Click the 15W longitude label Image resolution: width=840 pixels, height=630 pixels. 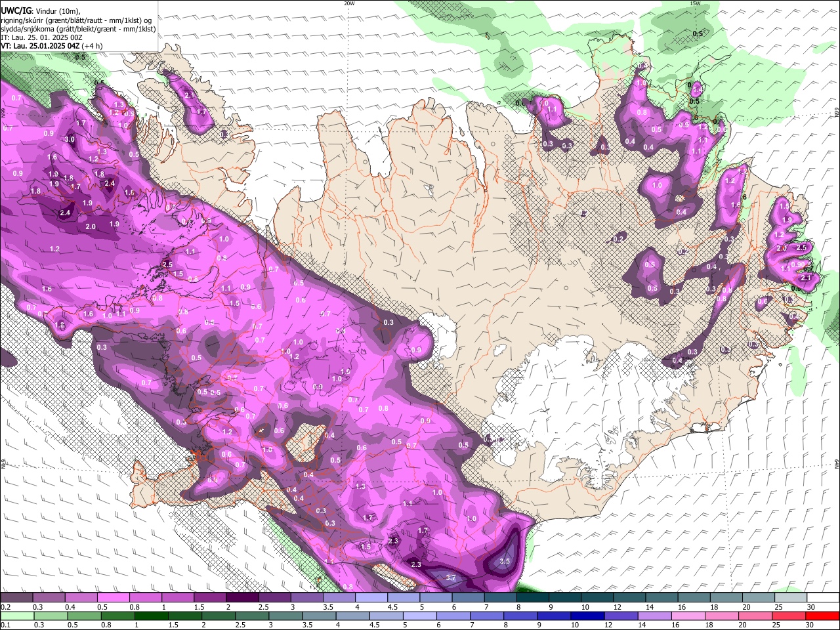pyautogui.click(x=696, y=3)
